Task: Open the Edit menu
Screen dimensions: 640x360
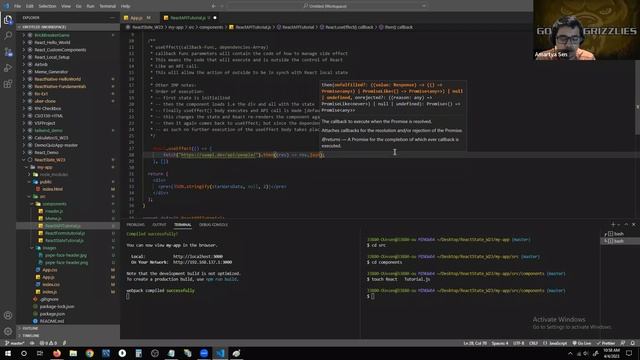Action: (30, 6)
